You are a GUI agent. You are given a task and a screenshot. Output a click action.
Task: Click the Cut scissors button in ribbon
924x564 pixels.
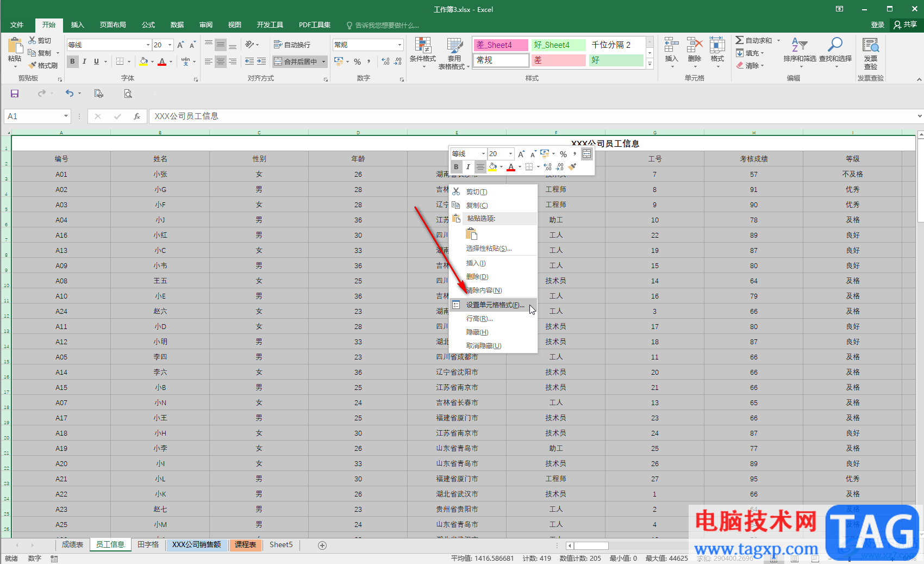[x=40, y=41]
